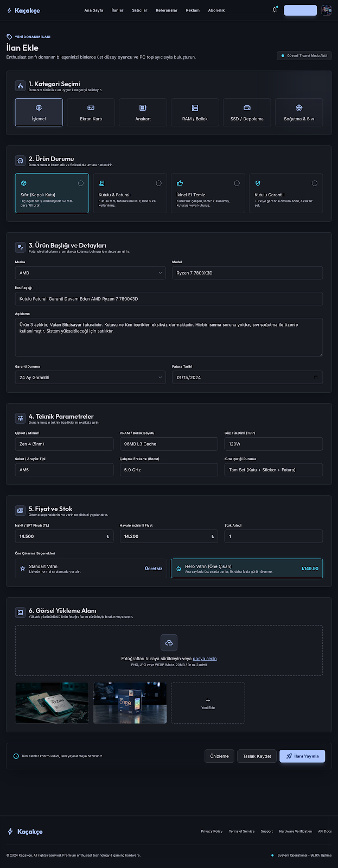Select the Kutulu Garantili radio button
This screenshot has width=338, height=868.
point(315,183)
